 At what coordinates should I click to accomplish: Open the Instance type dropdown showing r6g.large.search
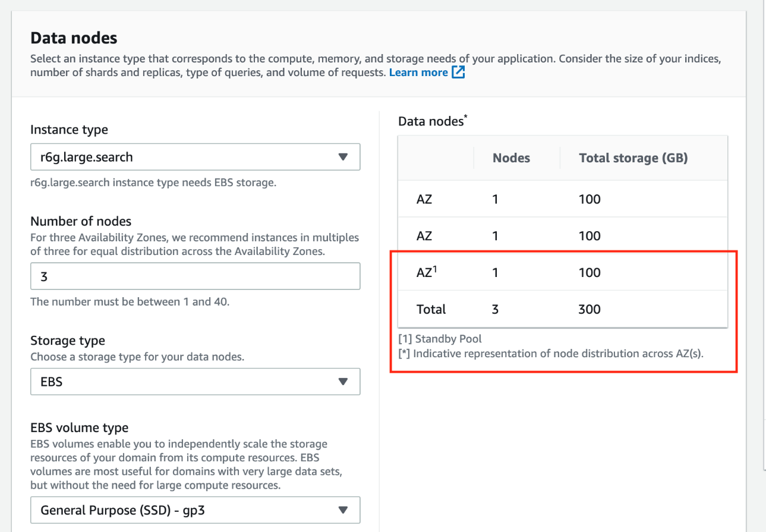[195, 157]
